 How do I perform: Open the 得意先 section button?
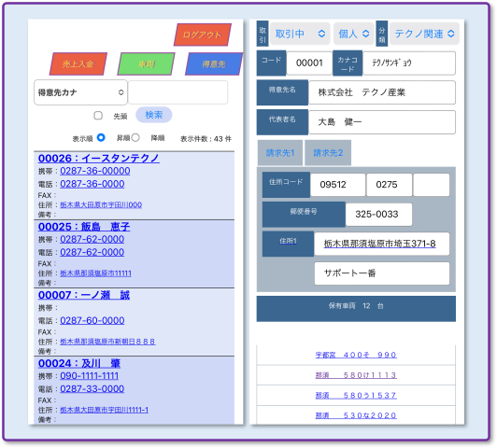(214, 64)
